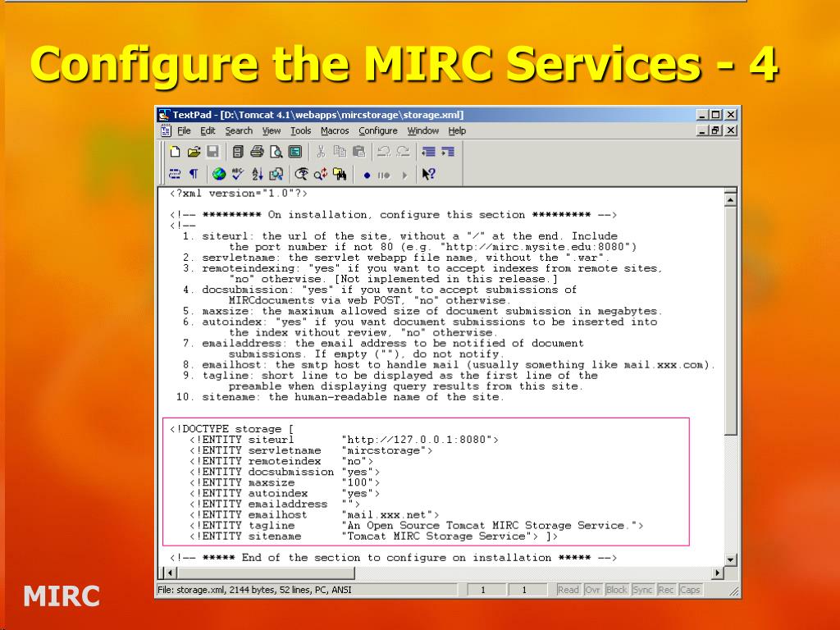Open the Help menu
Viewport: 840px width, 630px height.
pos(457,130)
